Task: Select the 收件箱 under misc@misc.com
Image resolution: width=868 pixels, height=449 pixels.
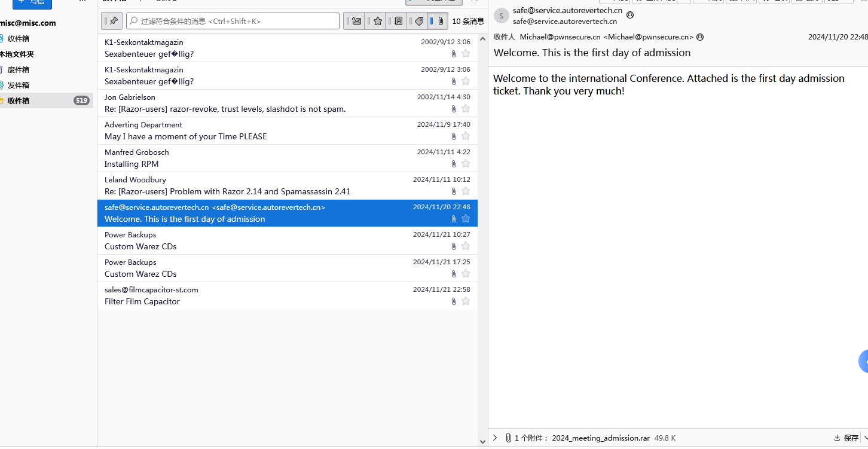Action: (18, 38)
